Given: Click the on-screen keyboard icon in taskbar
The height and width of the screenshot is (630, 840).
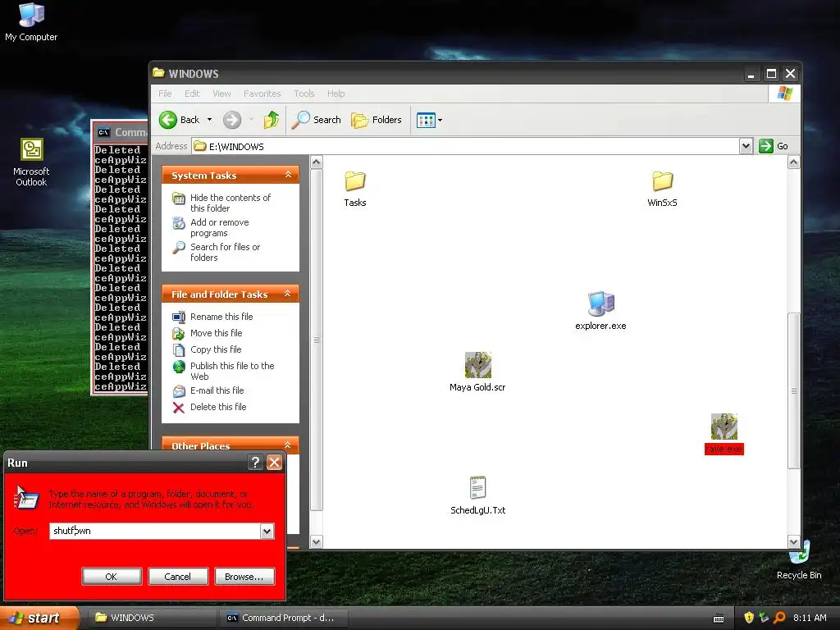Looking at the screenshot, I should point(719,619).
